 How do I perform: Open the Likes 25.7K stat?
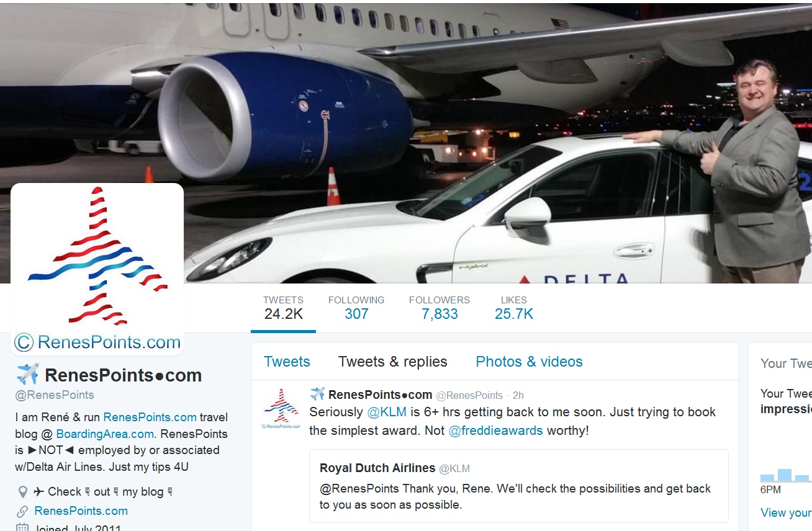click(x=514, y=308)
